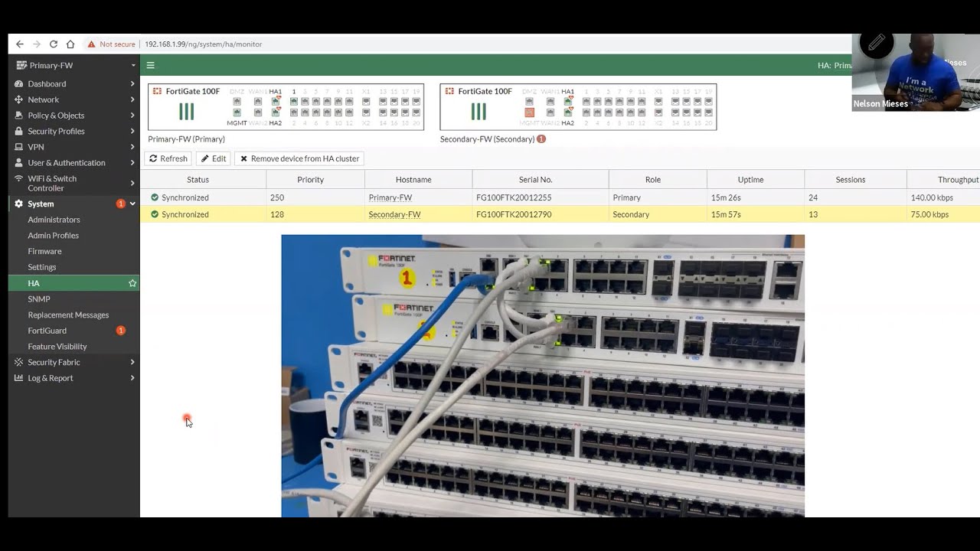Viewport: 980px width, 551px height.
Task: Click the WiFi icon in sidebar
Action: [x=19, y=178]
